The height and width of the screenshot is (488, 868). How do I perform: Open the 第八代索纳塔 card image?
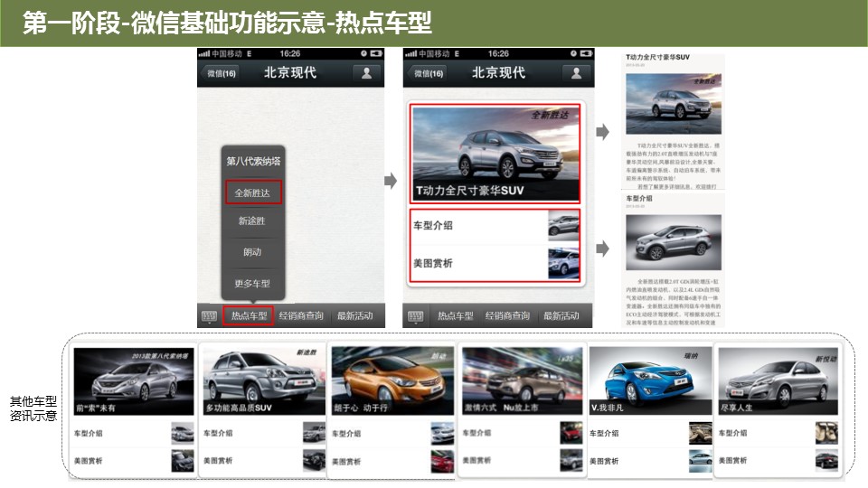(134, 381)
